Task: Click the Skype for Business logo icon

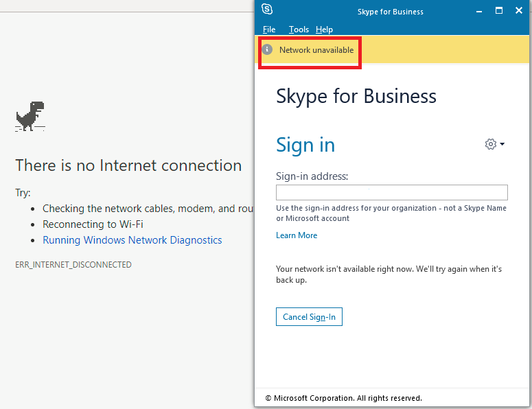Action: [267, 9]
